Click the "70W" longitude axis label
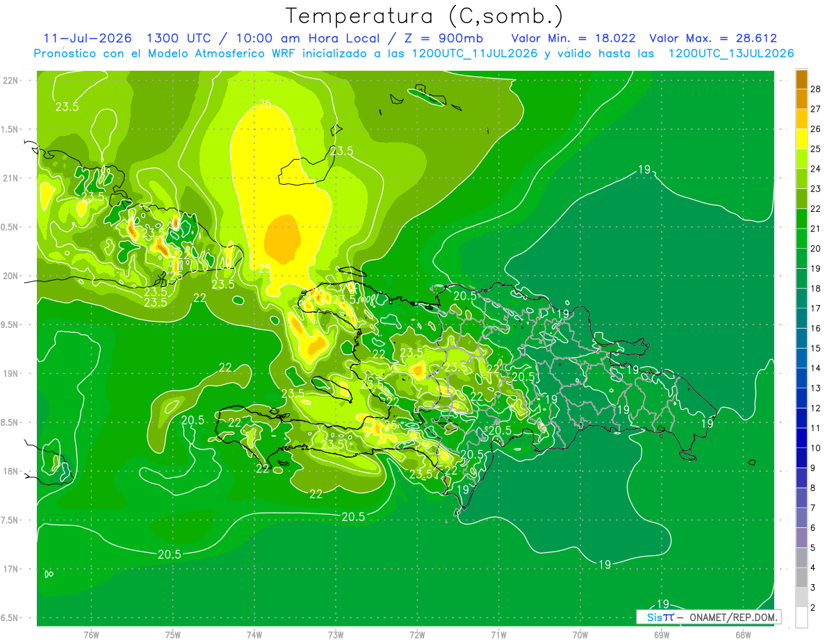 [580, 634]
